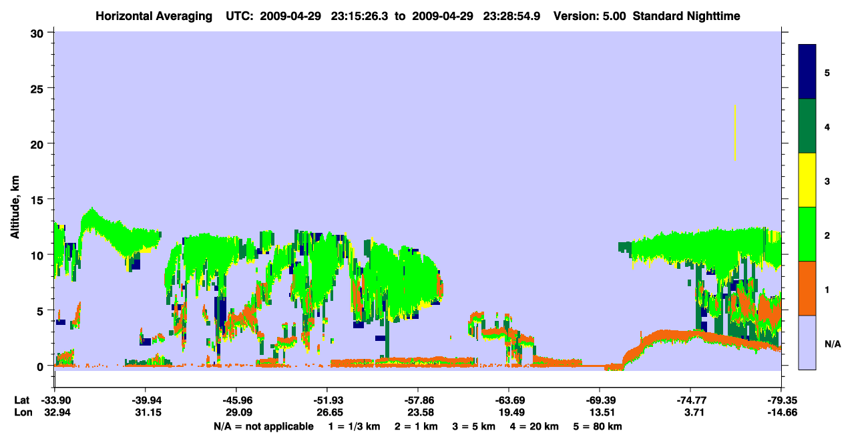Screen dimensions: 868x445
Task: Click the latitude value -57.86
Action: [418, 400]
